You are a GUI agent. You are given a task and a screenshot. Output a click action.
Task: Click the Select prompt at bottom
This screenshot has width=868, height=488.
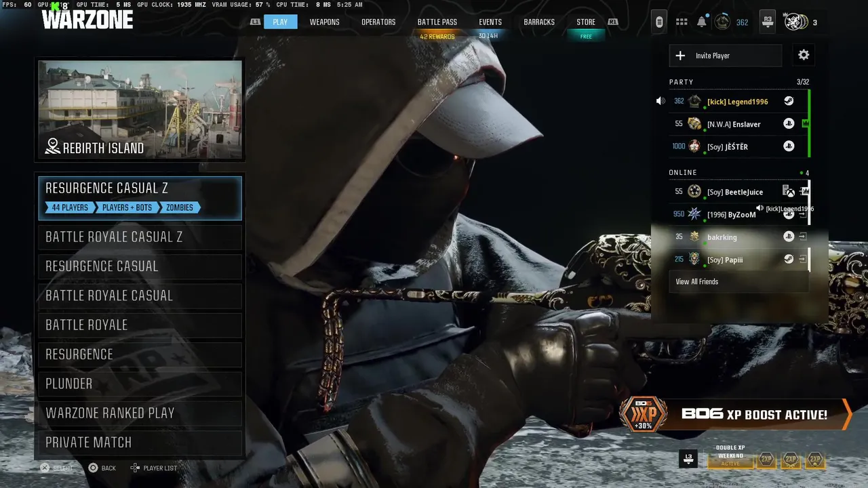[x=56, y=468]
